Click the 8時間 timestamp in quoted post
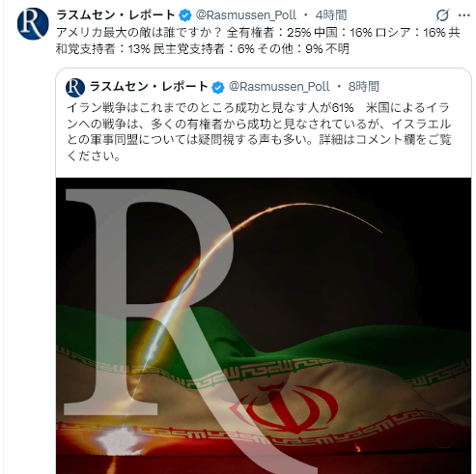Screen dimensions: 476x474 364,86
